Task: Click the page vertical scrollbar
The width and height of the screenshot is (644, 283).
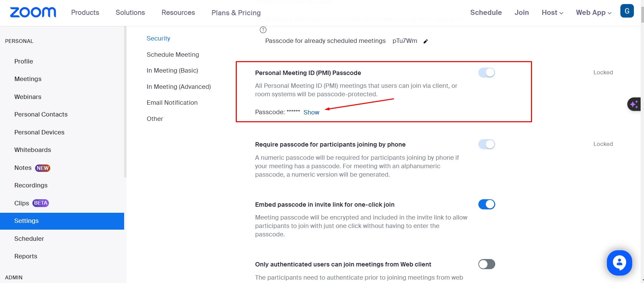Action: [x=642, y=135]
